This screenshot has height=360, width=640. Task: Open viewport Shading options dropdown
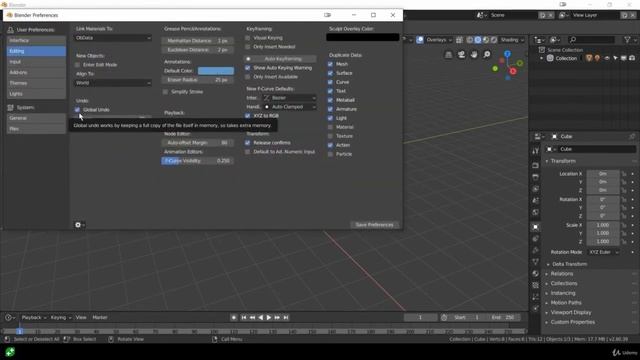point(512,40)
